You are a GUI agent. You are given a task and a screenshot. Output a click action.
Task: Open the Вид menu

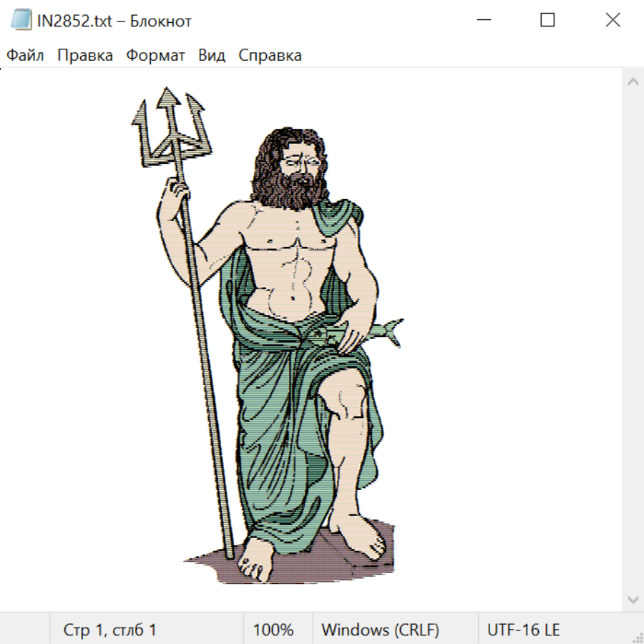[212, 56]
